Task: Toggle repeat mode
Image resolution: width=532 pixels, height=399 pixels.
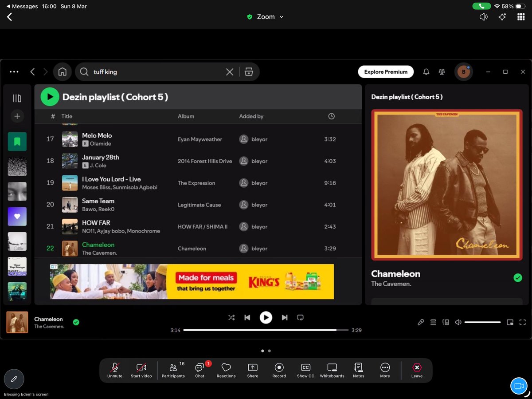Action: pos(301,317)
